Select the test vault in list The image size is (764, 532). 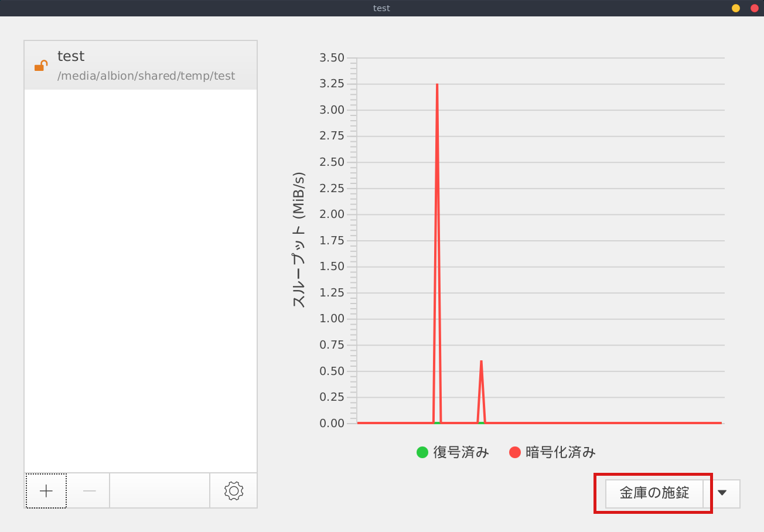click(141, 65)
